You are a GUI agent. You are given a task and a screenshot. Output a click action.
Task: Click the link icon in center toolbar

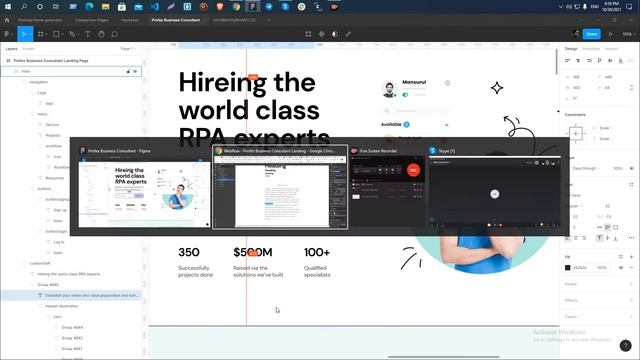[x=348, y=34]
